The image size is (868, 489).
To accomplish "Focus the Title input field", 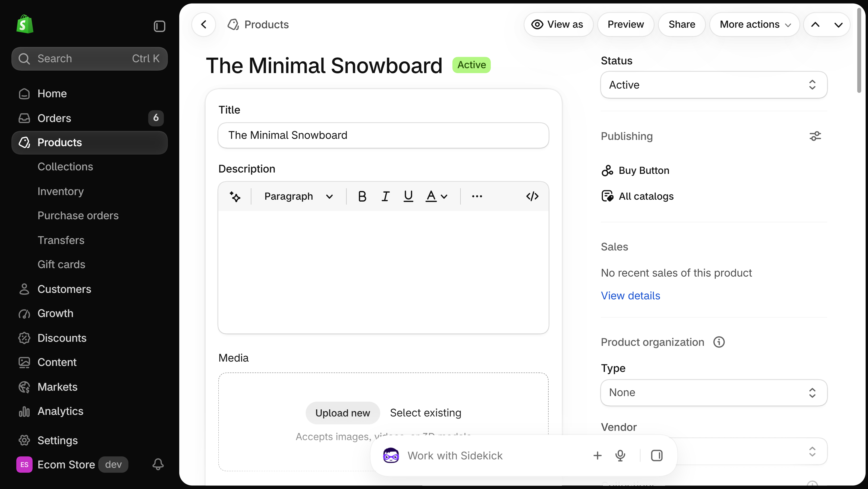I will [383, 135].
